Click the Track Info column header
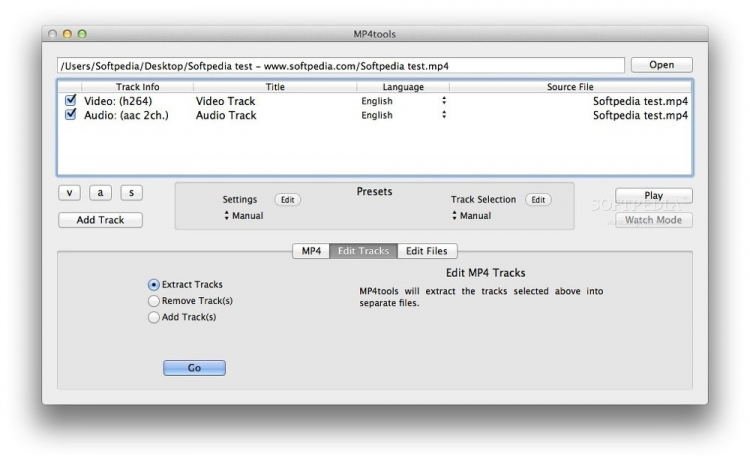750x463 pixels. pos(137,87)
